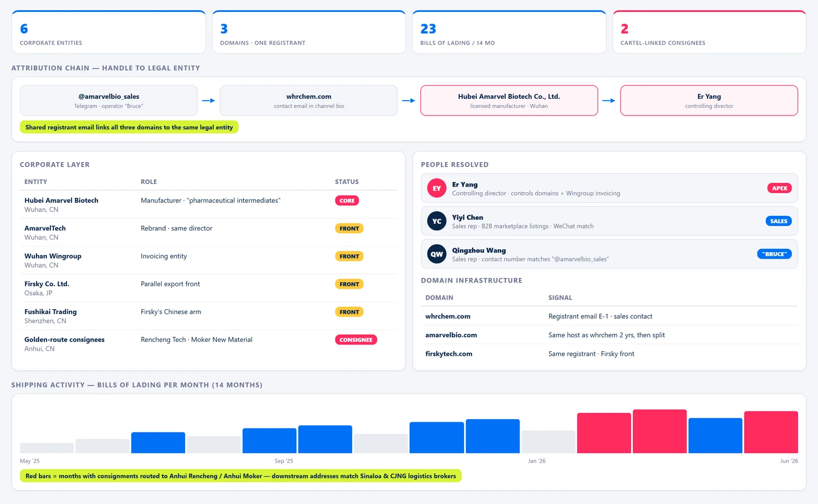The width and height of the screenshot is (818, 504).
Task: Click the DOMAIN INFRASTRUCTURE section heading
Action: click(471, 281)
